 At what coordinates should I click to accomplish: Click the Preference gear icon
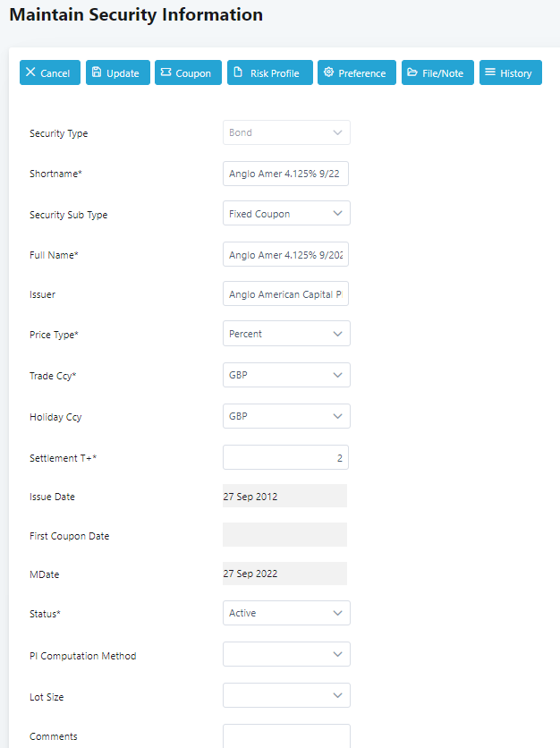click(328, 72)
